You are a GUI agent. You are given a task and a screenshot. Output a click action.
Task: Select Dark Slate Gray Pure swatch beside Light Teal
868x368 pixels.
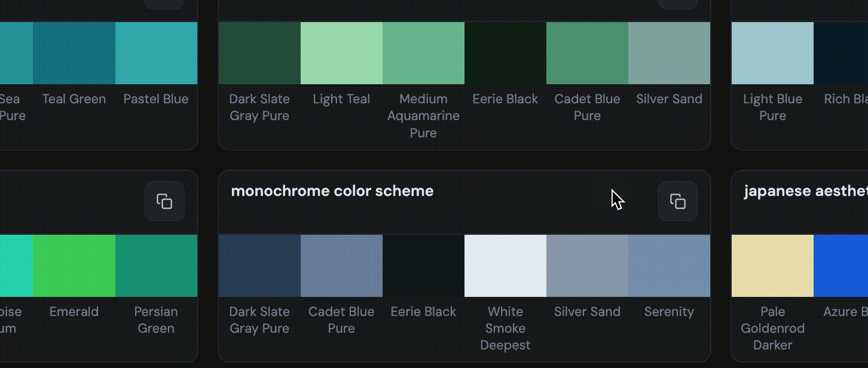pyautogui.click(x=259, y=53)
